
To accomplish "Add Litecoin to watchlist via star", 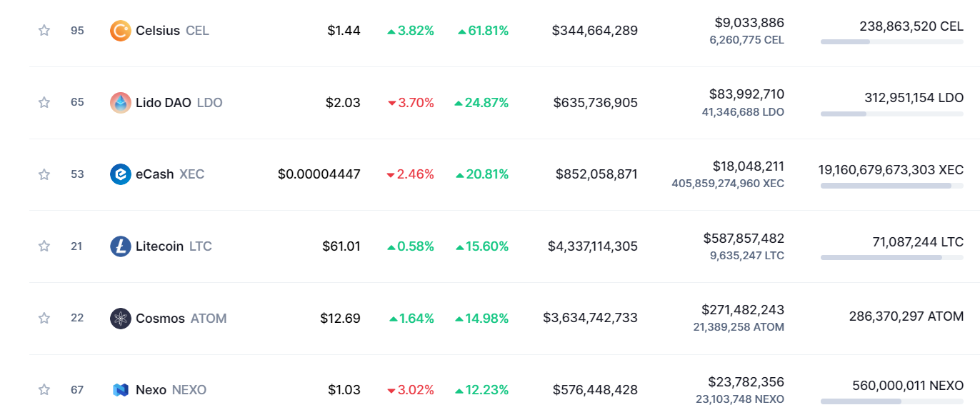I will point(44,246).
